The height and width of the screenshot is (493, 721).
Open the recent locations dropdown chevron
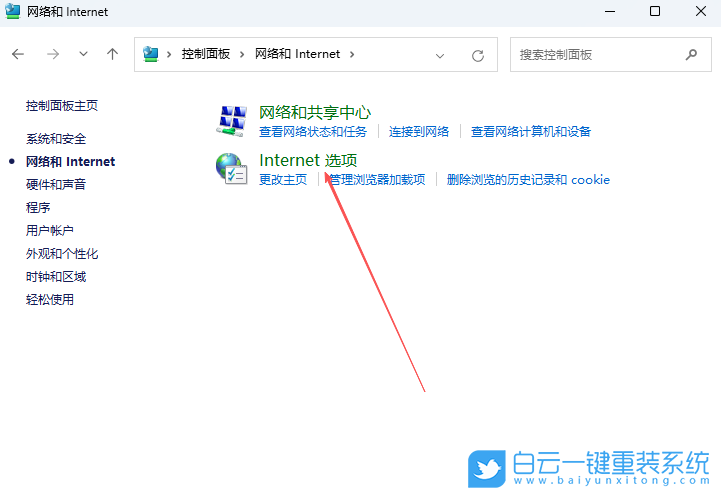(83, 54)
